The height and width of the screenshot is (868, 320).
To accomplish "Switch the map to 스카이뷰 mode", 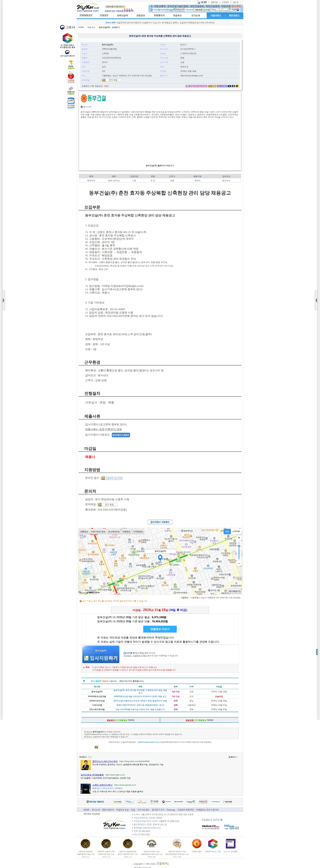I will click(236, 532).
